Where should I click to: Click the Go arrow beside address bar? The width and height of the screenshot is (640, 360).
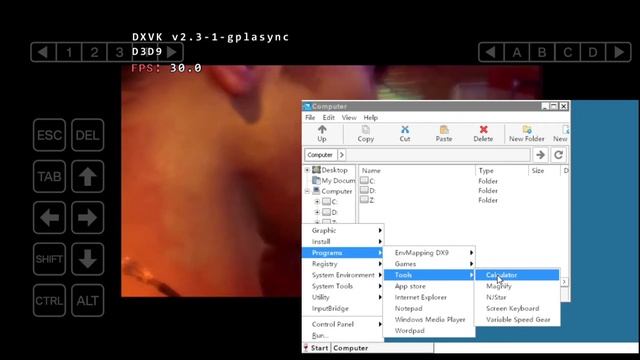pyautogui.click(x=540, y=155)
